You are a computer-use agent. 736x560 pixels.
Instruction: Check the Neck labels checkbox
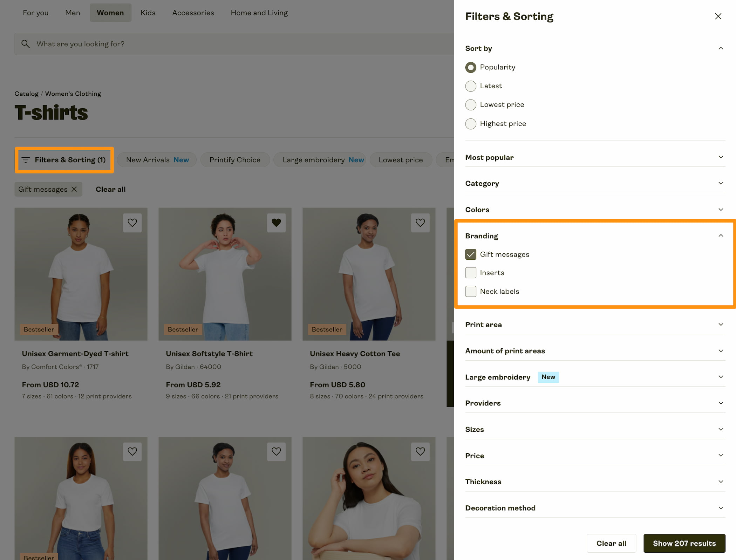coord(471,291)
